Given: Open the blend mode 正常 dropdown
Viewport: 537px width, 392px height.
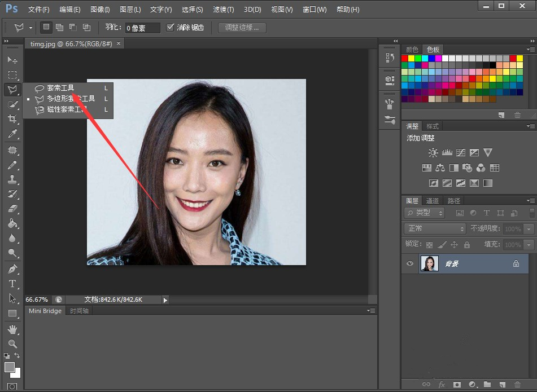Looking at the screenshot, I should coord(435,228).
